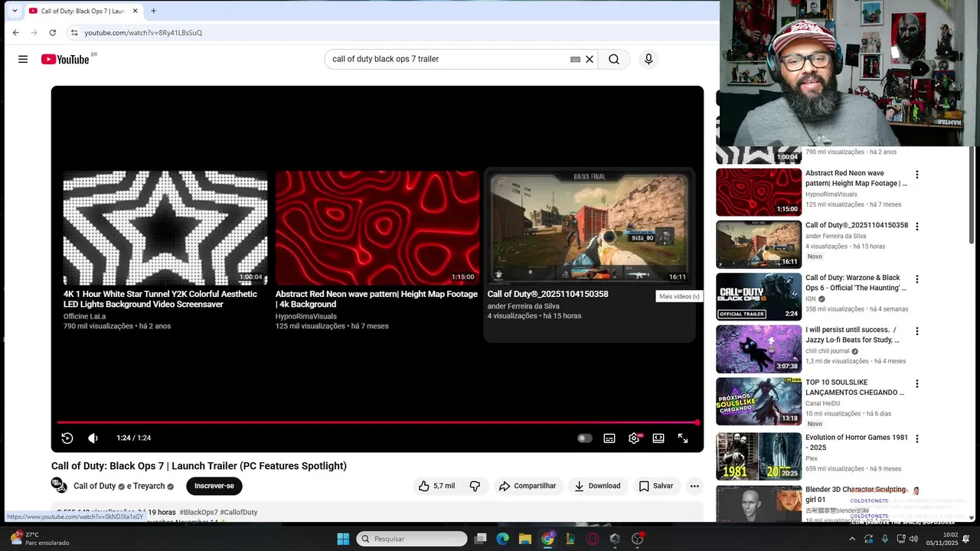Screen dimensions: 980x551
Task: Play White Star Tunnel endscreen video
Action: [165, 228]
